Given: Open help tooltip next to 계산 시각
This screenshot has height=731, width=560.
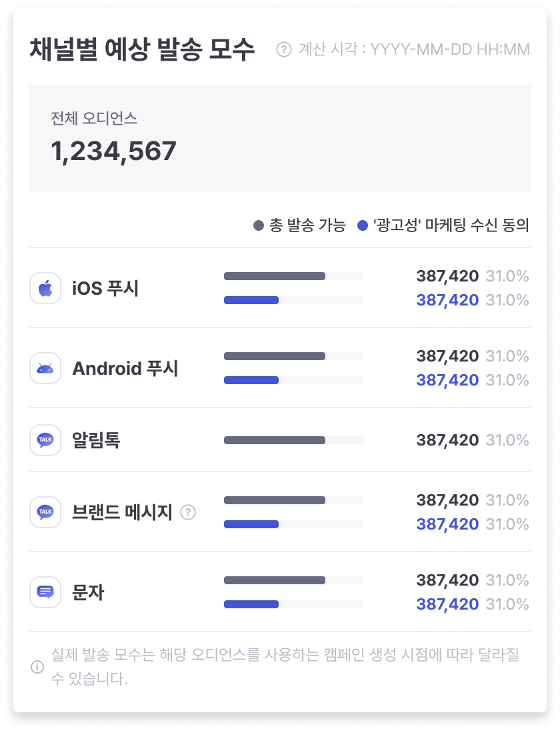Looking at the screenshot, I should (284, 49).
